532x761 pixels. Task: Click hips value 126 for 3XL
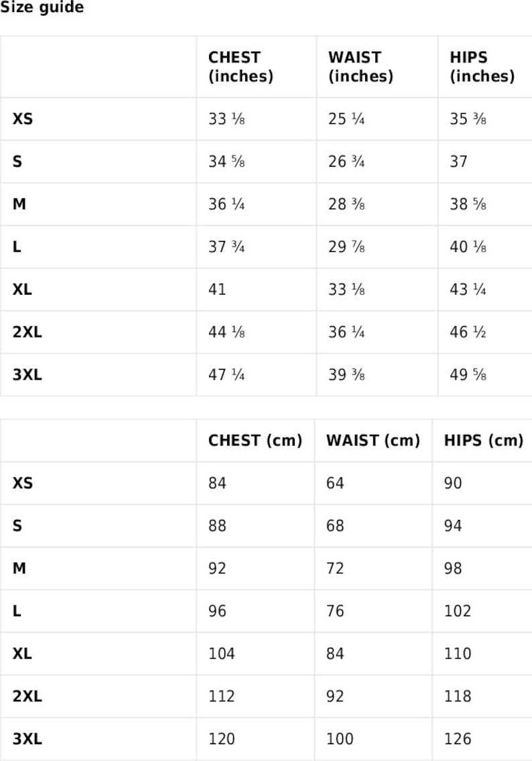(x=458, y=739)
